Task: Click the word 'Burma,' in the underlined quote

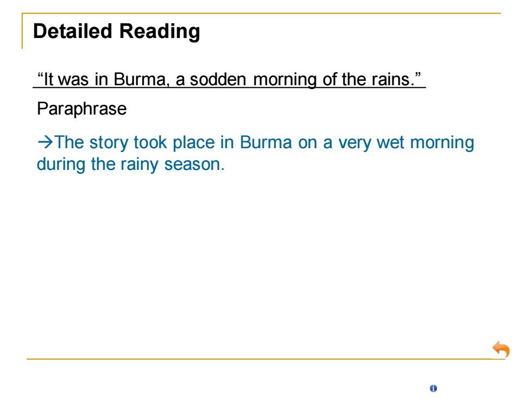Action: tap(141, 79)
